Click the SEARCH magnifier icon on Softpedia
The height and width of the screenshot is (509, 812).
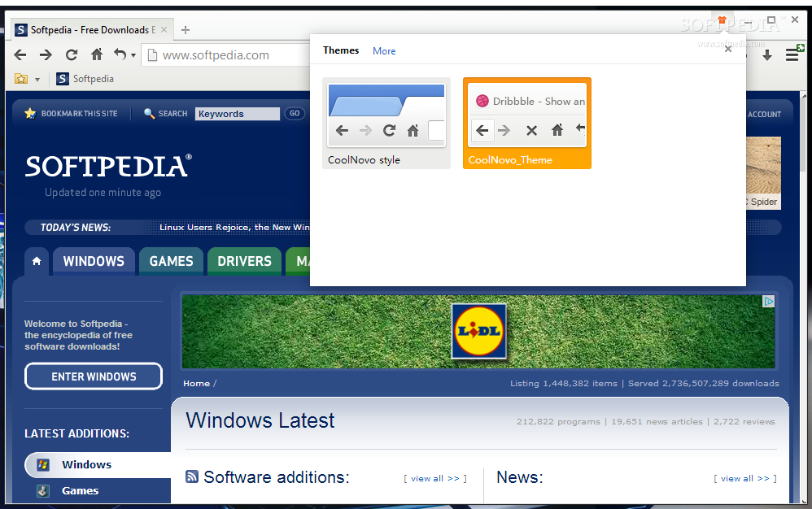coord(149,113)
